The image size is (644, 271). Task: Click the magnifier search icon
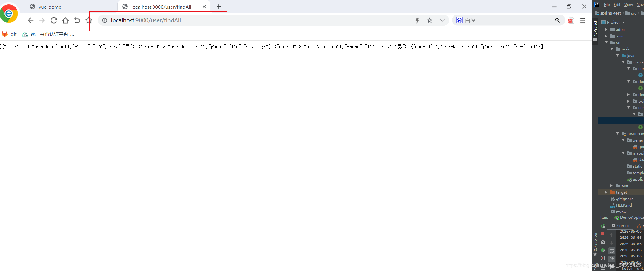tap(557, 20)
